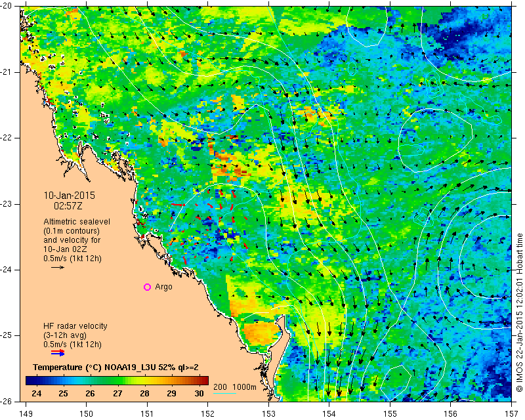The width and height of the screenshot is (525, 420).
Task: Click the Argo legend label
Action: pos(163,287)
